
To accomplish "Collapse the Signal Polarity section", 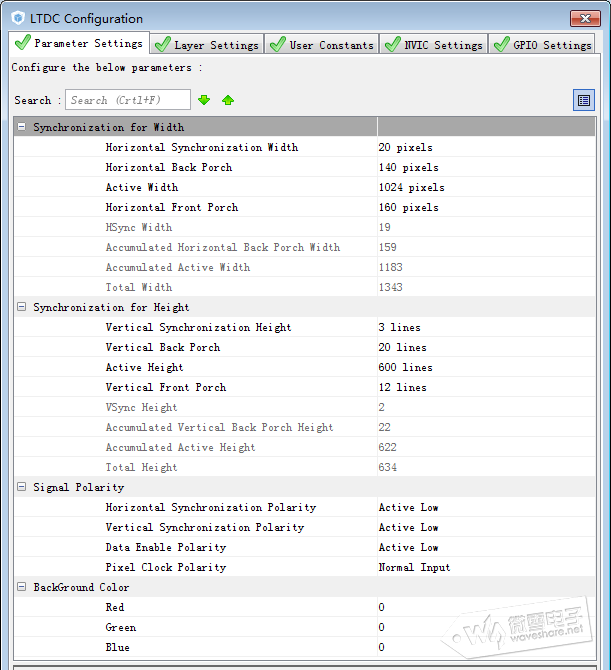I will 21,487.
